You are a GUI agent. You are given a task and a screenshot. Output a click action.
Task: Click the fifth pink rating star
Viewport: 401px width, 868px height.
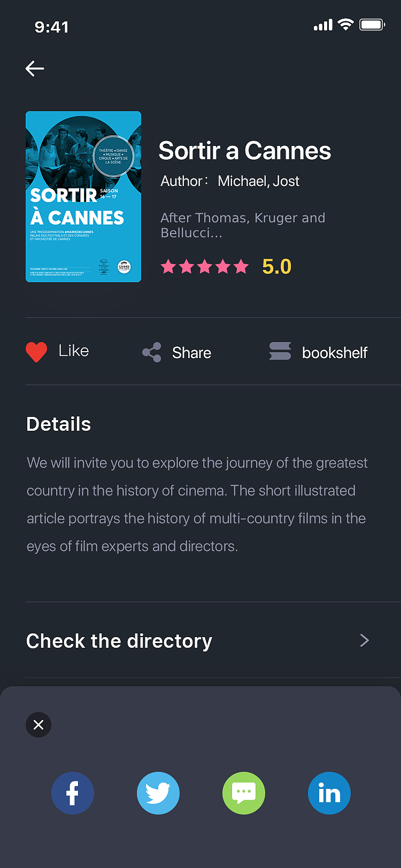click(x=241, y=266)
